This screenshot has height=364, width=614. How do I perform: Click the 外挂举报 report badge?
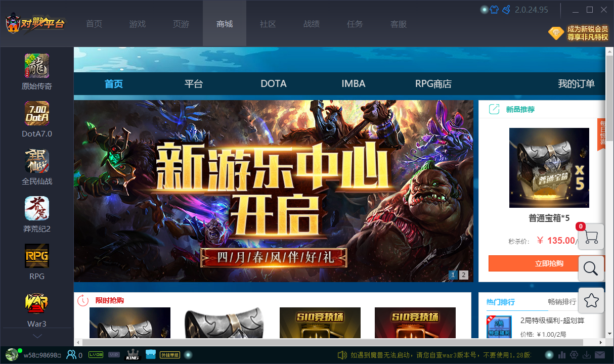(170, 355)
